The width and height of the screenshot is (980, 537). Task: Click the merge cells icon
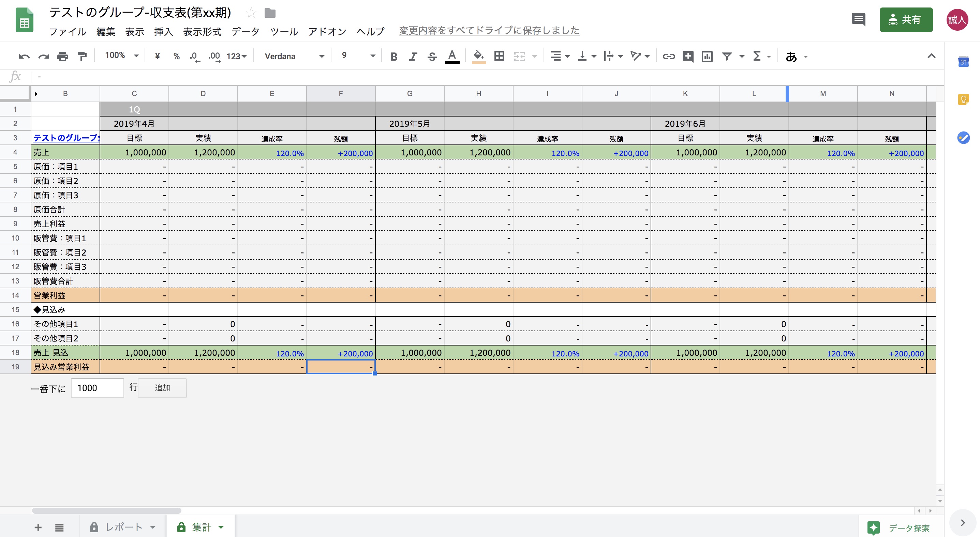[519, 57]
